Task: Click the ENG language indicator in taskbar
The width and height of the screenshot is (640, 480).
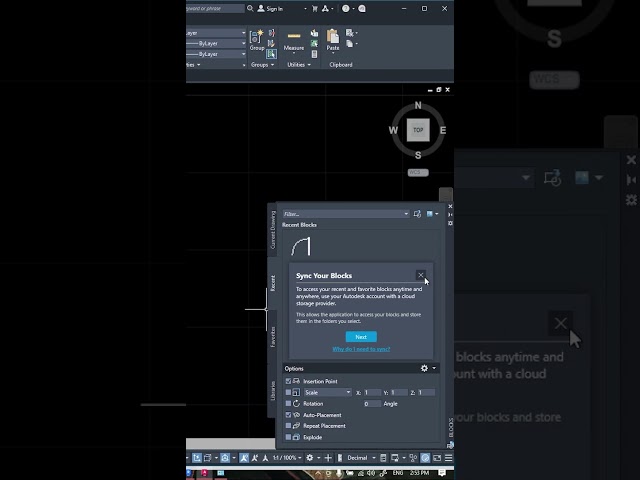Action: [398, 473]
